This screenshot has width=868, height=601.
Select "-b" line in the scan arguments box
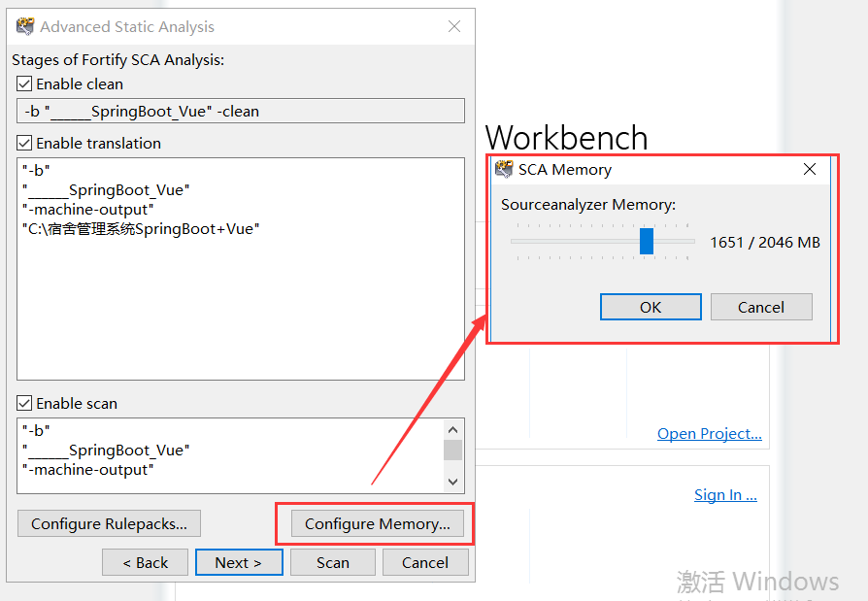36,430
